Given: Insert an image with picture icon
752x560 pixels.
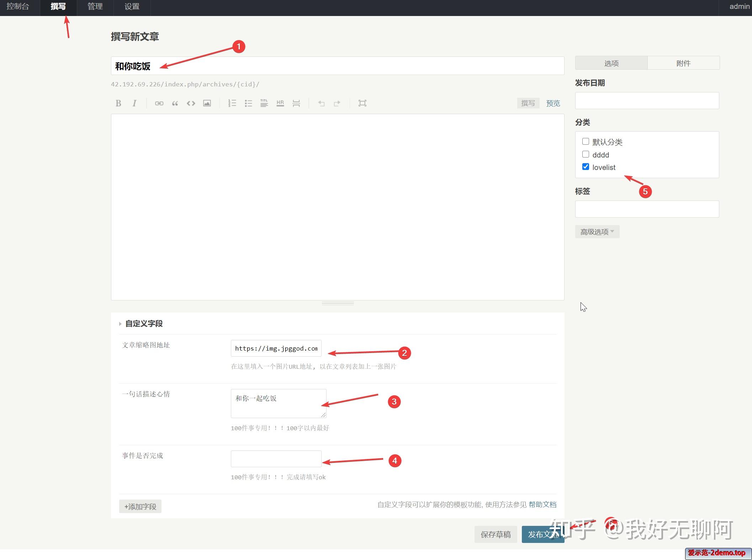Looking at the screenshot, I should 207,103.
